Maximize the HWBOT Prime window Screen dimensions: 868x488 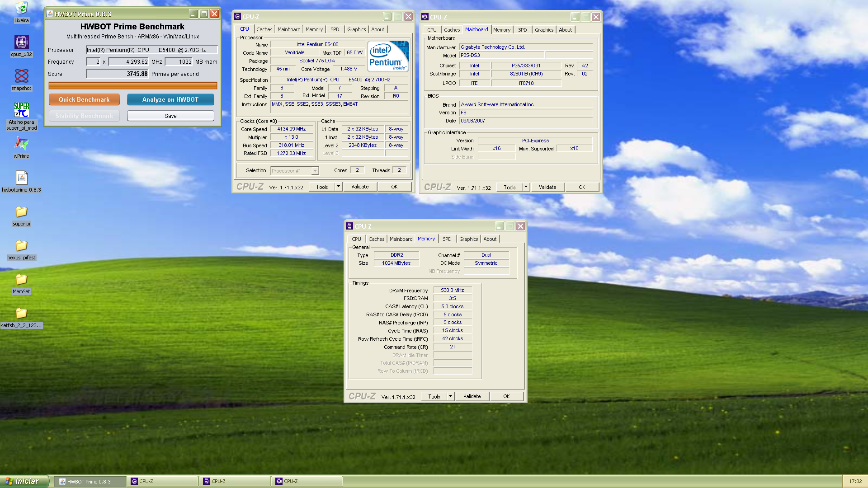[204, 14]
